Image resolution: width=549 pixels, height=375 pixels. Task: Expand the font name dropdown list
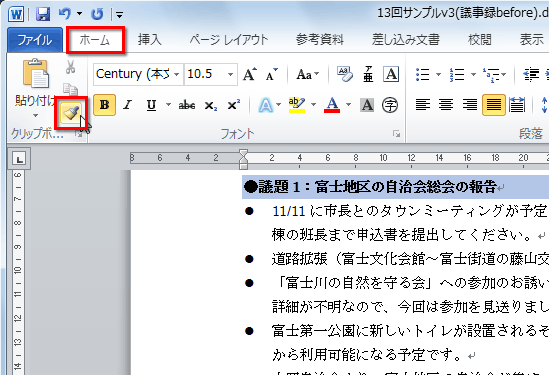click(177, 74)
